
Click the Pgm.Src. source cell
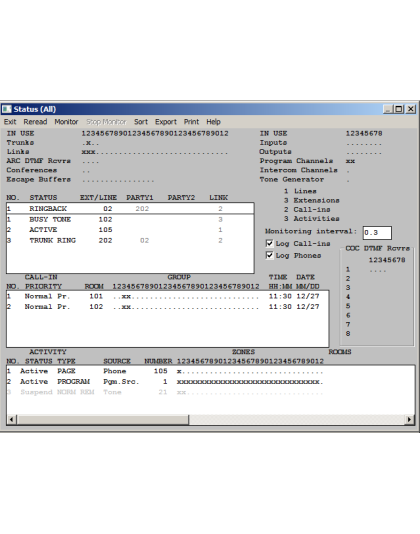coord(121,381)
